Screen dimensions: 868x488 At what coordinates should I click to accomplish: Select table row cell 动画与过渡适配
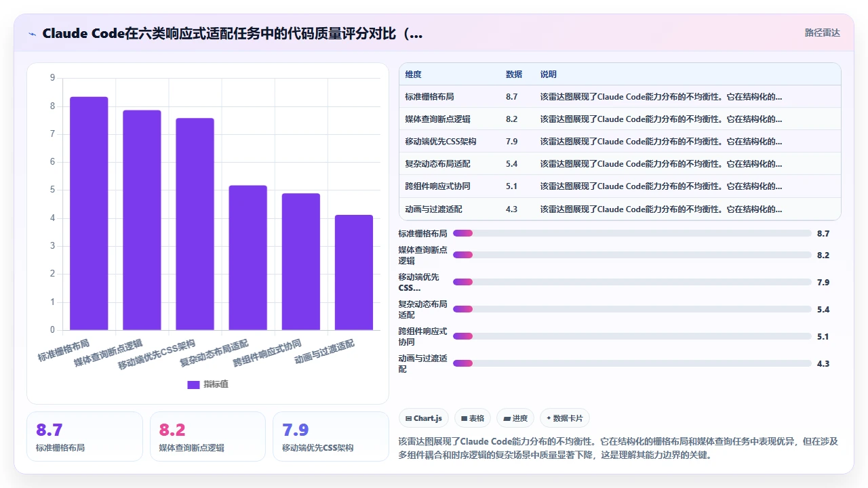[433, 209]
